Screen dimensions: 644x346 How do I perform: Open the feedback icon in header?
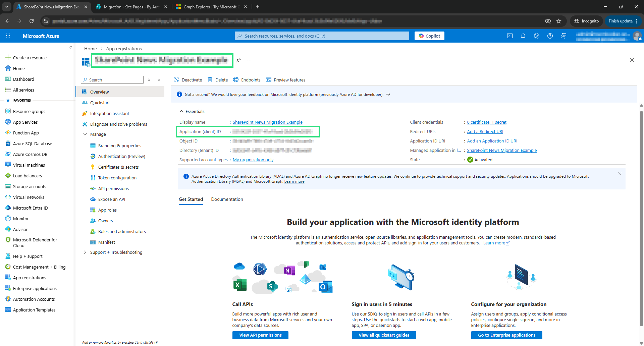pyautogui.click(x=563, y=36)
